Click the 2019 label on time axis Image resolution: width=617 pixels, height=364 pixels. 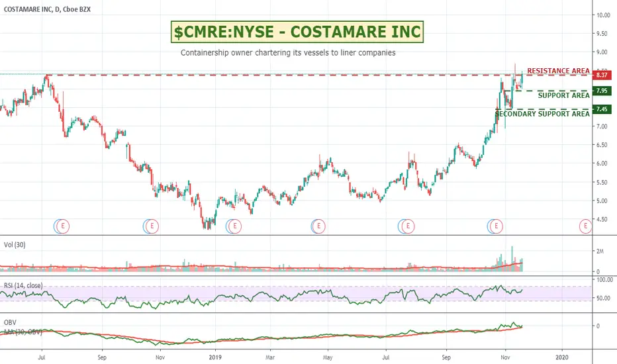click(215, 357)
